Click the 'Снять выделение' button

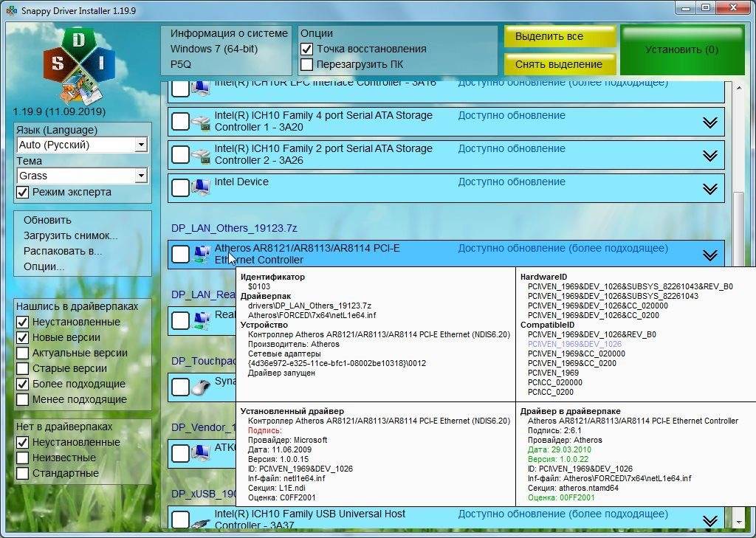pyautogui.click(x=560, y=64)
